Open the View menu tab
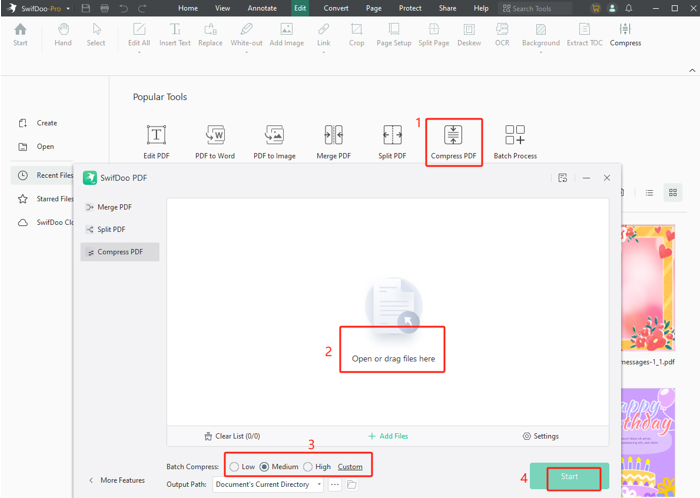700x498 pixels. click(222, 8)
